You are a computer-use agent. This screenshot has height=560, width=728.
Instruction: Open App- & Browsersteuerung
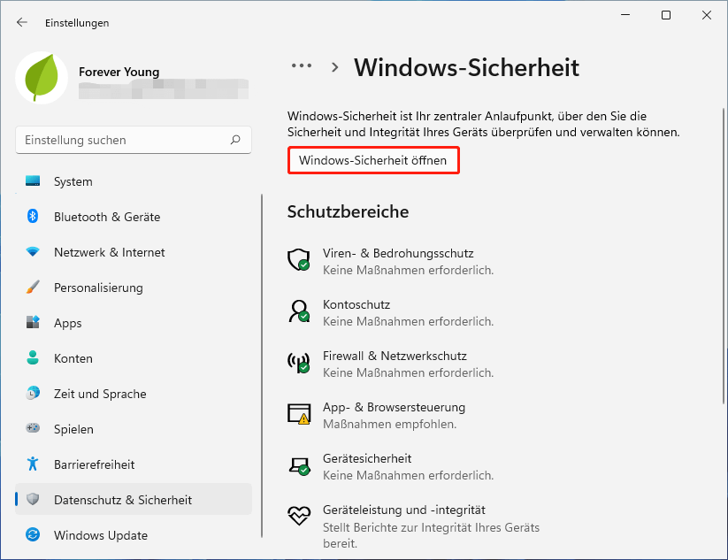point(394,407)
